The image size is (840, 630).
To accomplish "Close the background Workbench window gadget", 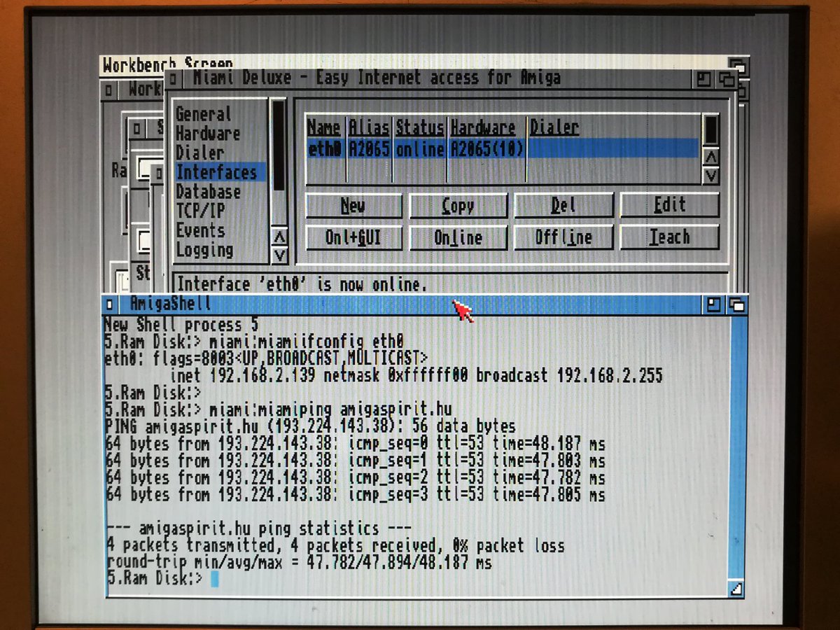I will [109, 90].
